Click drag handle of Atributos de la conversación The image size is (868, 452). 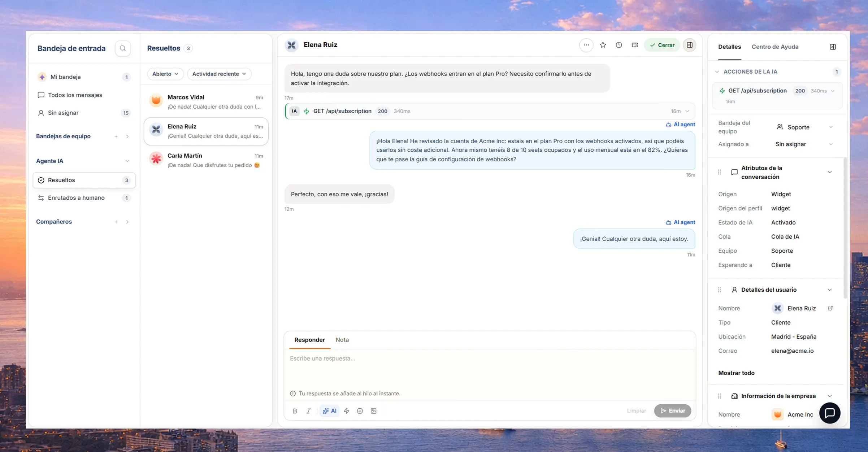[x=719, y=172]
